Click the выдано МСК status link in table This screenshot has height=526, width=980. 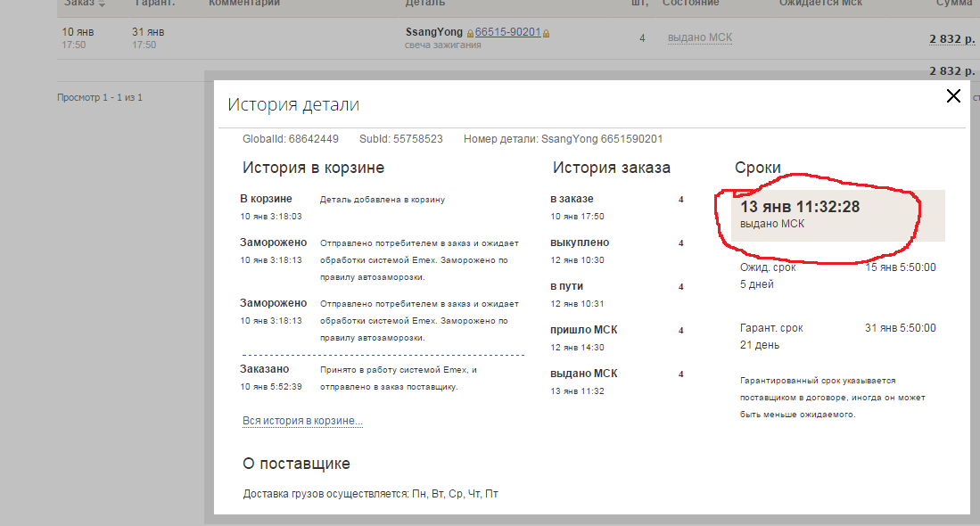tap(699, 37)
